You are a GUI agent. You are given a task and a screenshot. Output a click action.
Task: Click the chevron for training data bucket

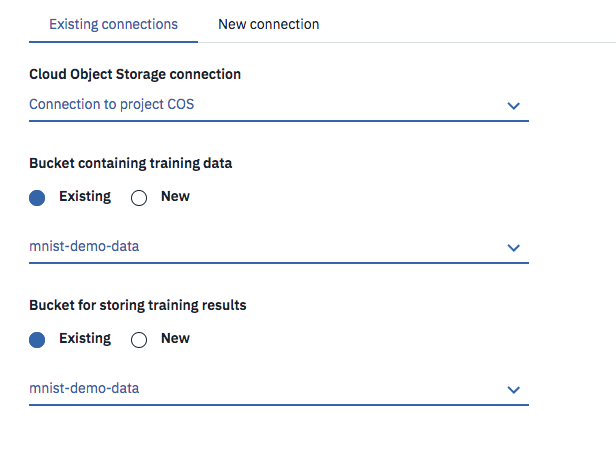513,247
